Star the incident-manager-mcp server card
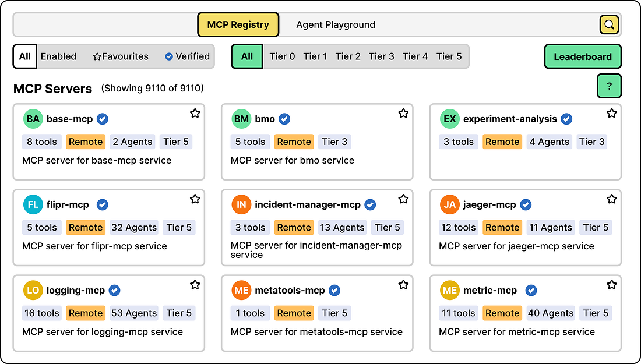Image resolution: width=641 pixels, height=364 pixels. [403, 199]
